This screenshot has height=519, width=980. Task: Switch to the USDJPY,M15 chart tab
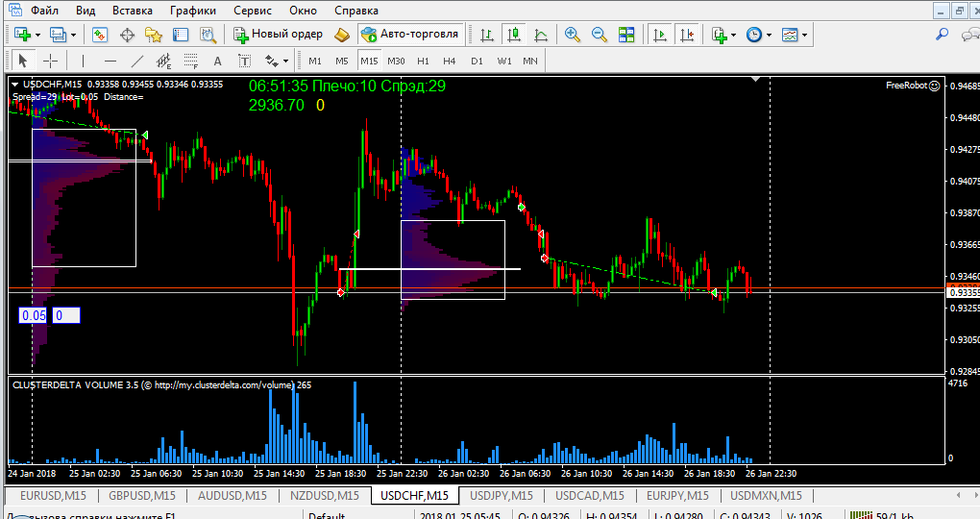pos(502,496)
